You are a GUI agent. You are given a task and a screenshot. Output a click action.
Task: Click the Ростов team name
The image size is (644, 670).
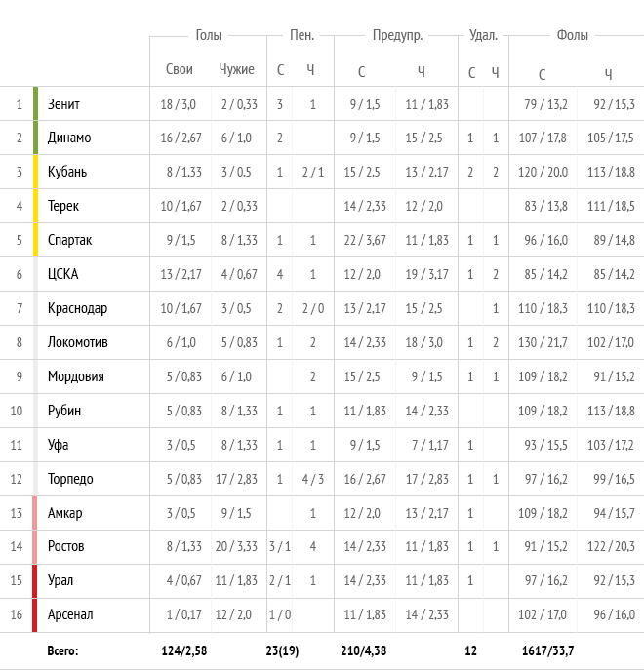tap(65, 546)
